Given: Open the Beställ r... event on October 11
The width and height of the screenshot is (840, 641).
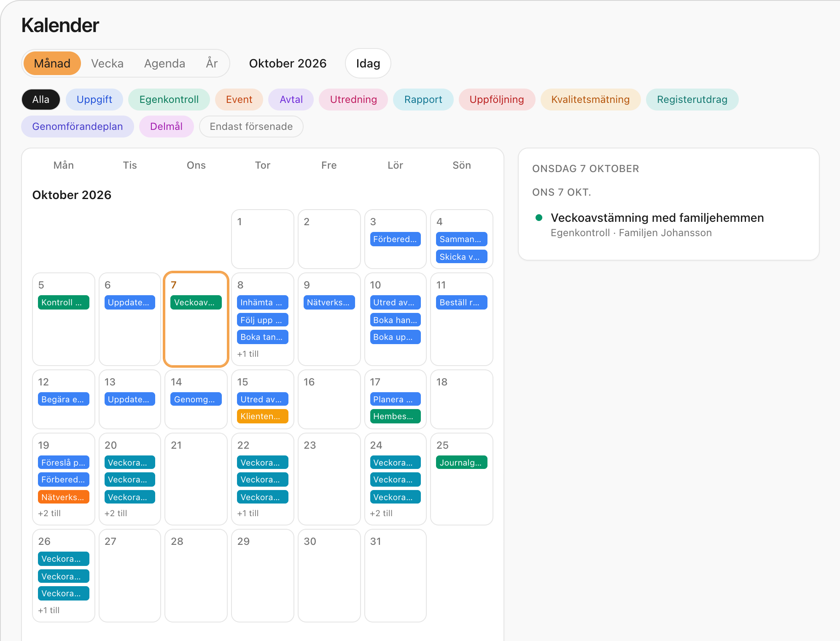Looking at the screenshot, I should point(462,302).
